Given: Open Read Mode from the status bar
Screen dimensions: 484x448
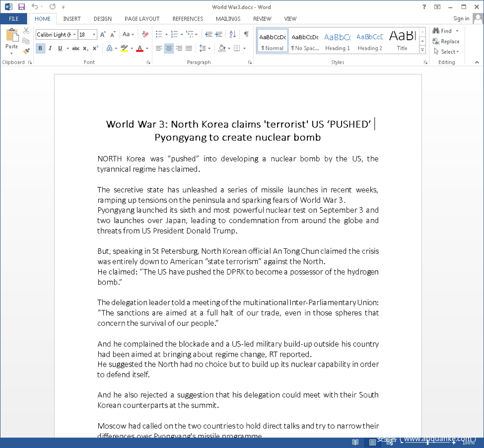Looking at the screenshot, I should point(355,442).
